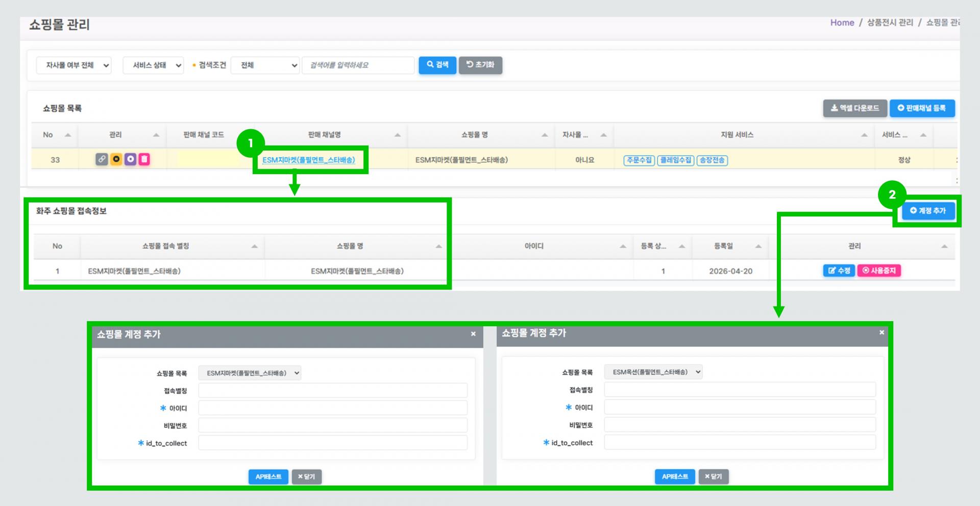Click the pink trash delete icon in row 33
The image size is (980, 506).
pyautogui.click(x=144, y=159)
